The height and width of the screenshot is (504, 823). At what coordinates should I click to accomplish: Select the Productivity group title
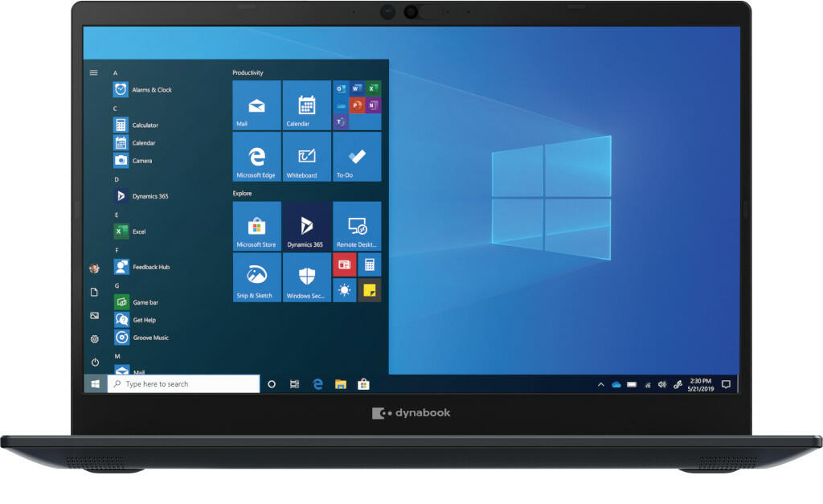tap(248, 72)
